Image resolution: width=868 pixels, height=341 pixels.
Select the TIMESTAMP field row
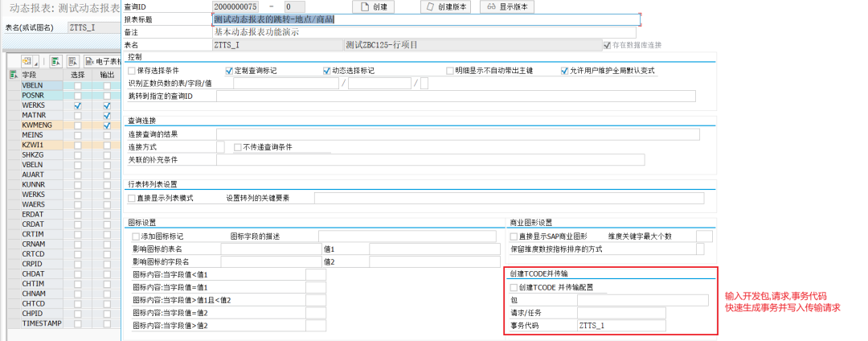[42, 323]
